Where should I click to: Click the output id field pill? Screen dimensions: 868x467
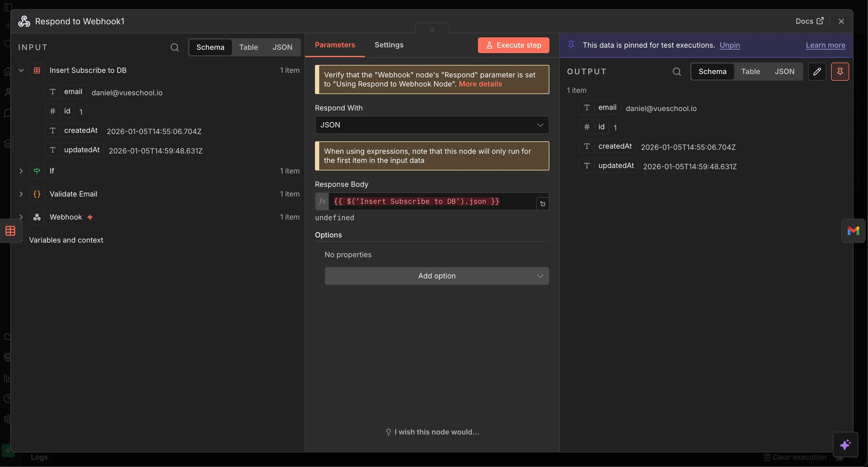[594, 127]
